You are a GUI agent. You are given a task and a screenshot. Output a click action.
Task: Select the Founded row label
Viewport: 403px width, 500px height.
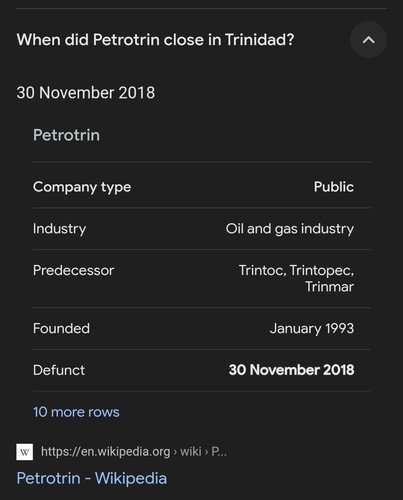tap(61, 328)
